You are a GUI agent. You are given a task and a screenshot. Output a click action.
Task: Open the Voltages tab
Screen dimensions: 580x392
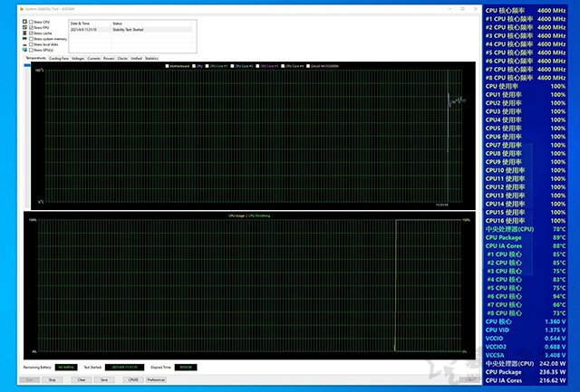pyautogui.click(x=78, y=57)
